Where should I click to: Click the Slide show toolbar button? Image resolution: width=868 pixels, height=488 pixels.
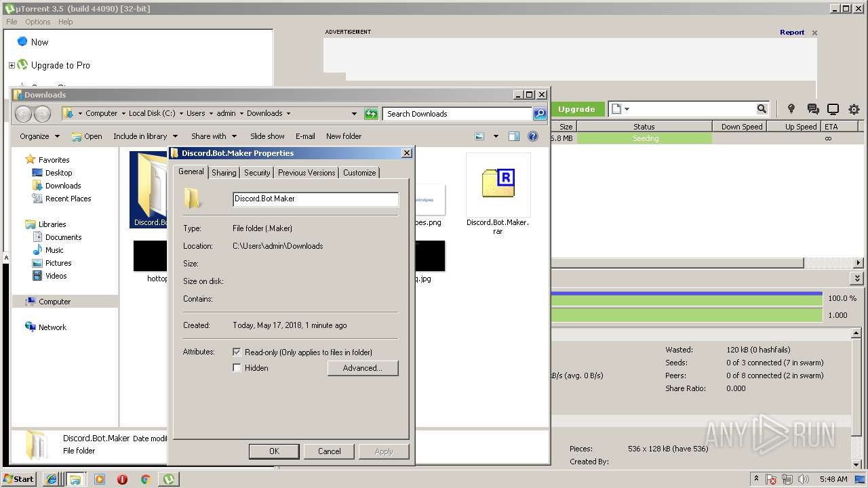click(267, 136)
